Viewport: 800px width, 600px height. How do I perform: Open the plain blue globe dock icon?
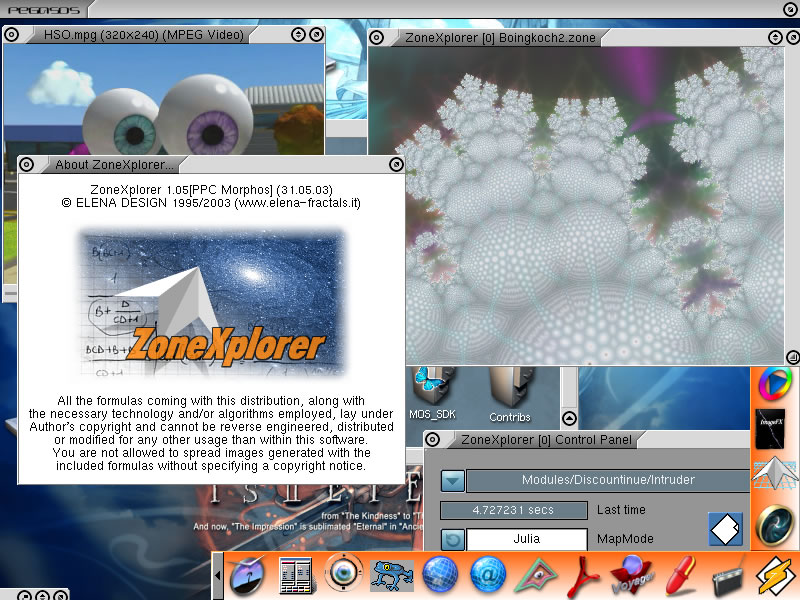[440, 575]
